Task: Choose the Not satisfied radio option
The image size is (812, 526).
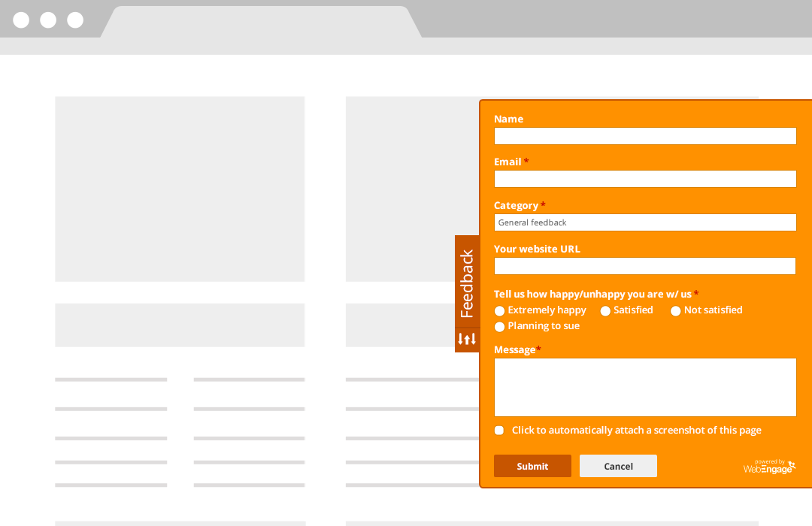Action: [676, 310]
